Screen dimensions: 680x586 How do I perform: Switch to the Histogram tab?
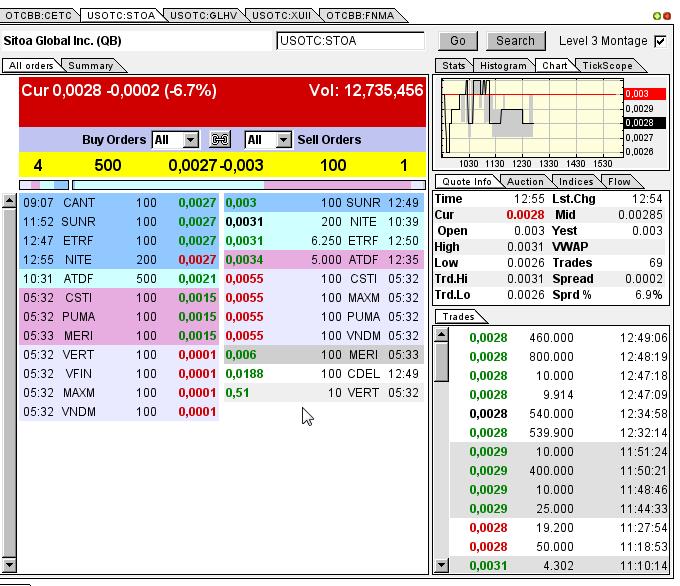click(x=502, y=66)
